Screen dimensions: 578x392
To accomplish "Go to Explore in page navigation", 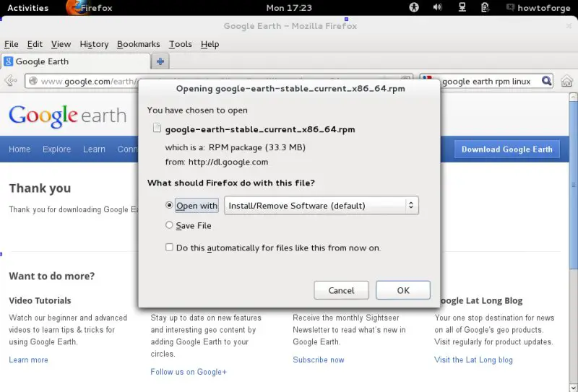I will tap(56, 149).
